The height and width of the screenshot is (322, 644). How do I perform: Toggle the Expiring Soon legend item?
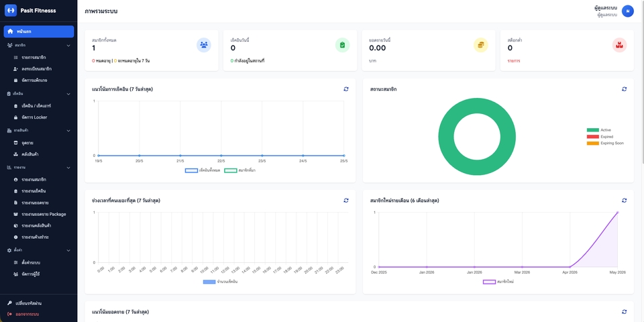pos(605,143)
